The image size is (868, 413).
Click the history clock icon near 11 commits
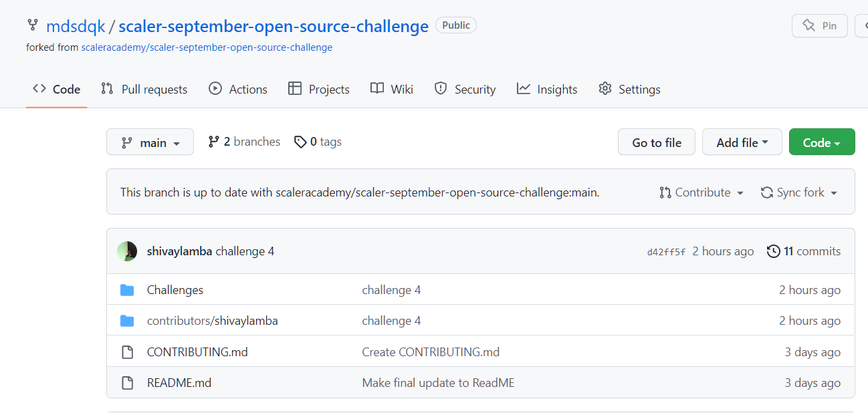click(774, 251)
